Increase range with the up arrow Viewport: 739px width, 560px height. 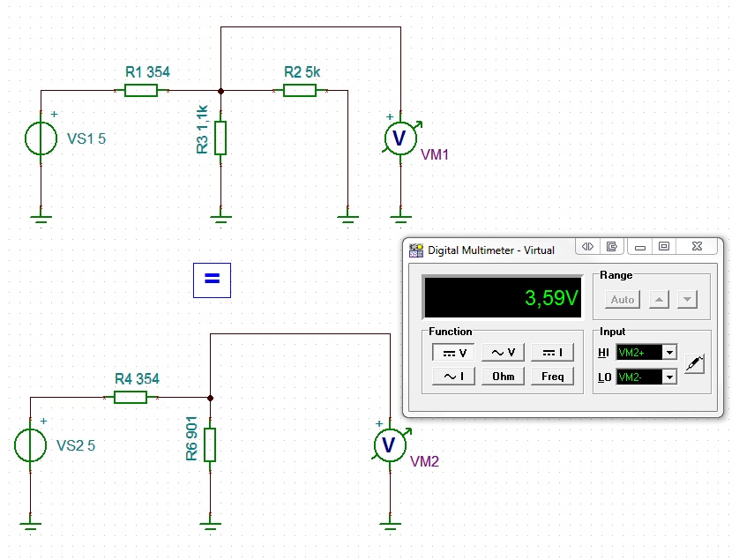[659, 299]
